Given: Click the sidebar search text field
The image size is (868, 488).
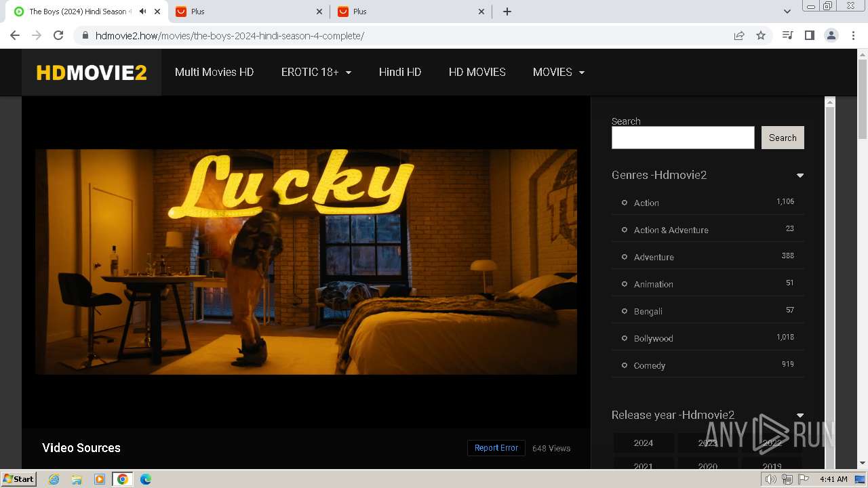Looking at the screenshot, I should (683, 138).
